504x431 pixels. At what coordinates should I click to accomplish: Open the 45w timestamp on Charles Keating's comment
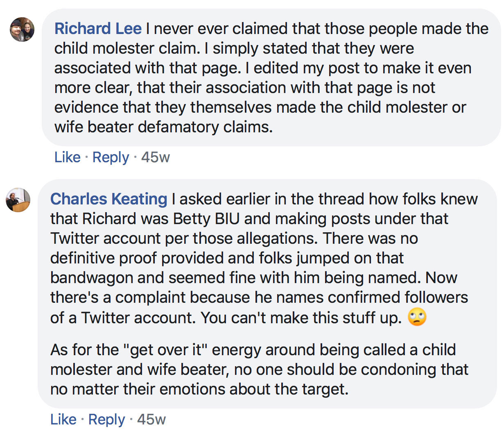coord(151,420)
